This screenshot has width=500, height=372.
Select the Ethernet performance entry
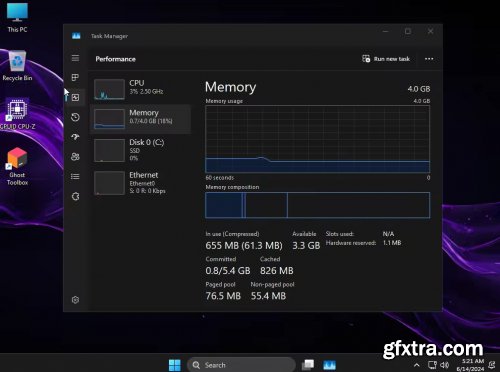[140, 183]
